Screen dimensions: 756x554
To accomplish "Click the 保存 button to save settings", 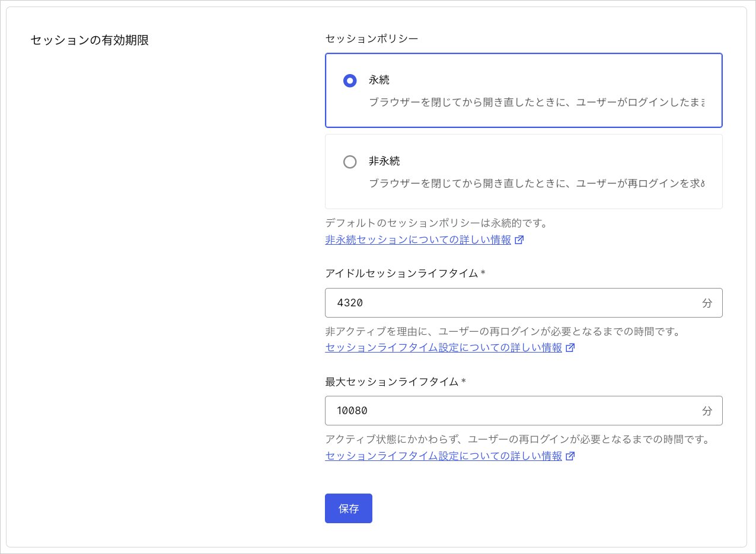I will coord(348,508).
